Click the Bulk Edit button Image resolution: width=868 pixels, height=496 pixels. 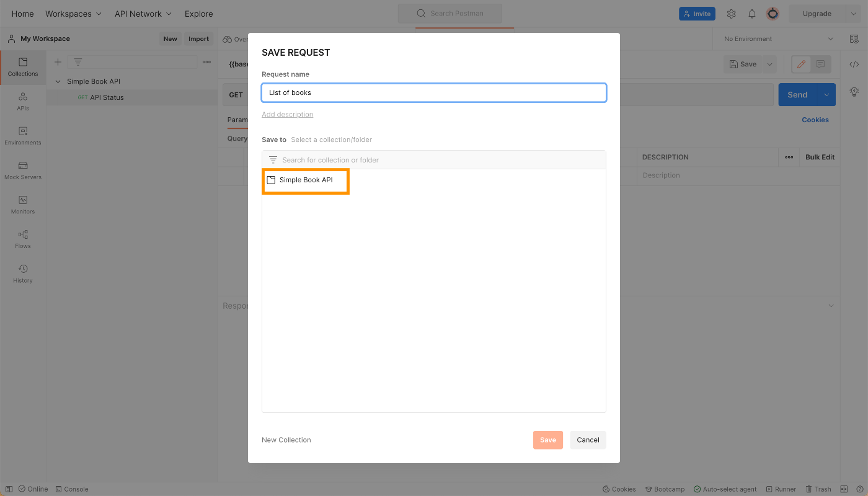tap(820, 157)
